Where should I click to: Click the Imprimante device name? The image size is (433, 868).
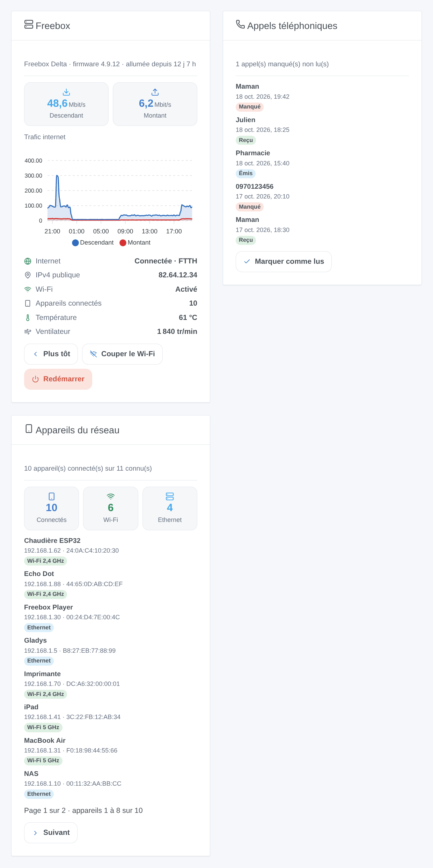pos(42,674)
